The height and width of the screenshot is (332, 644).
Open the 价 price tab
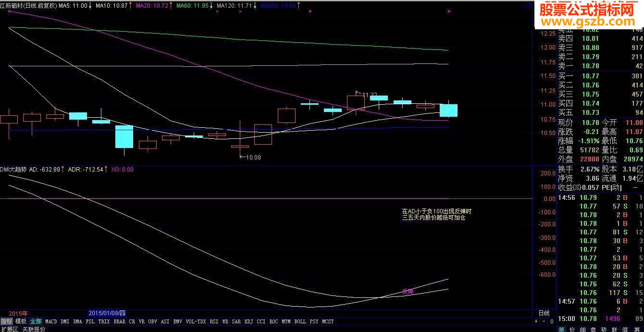[572, 329]
